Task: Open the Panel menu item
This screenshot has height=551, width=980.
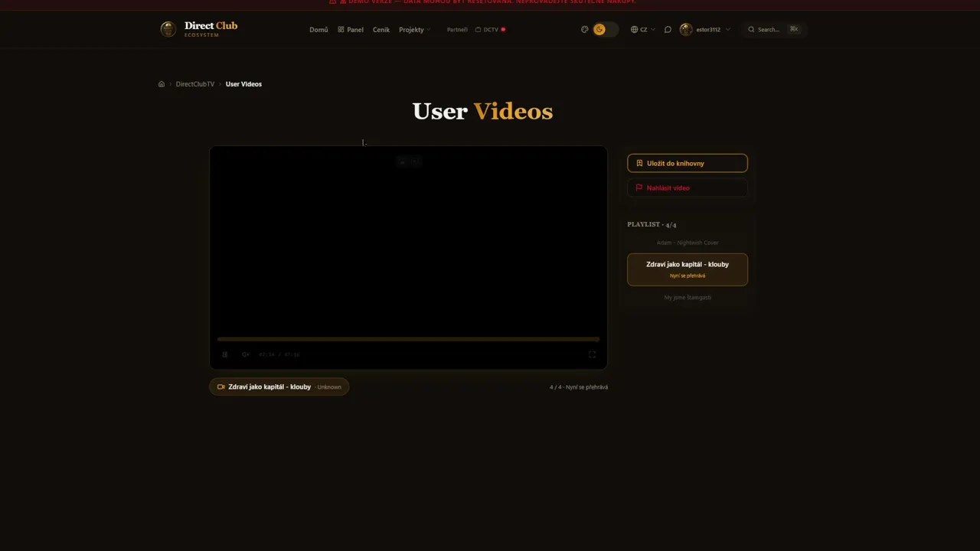Action: (x=351, y=30)
